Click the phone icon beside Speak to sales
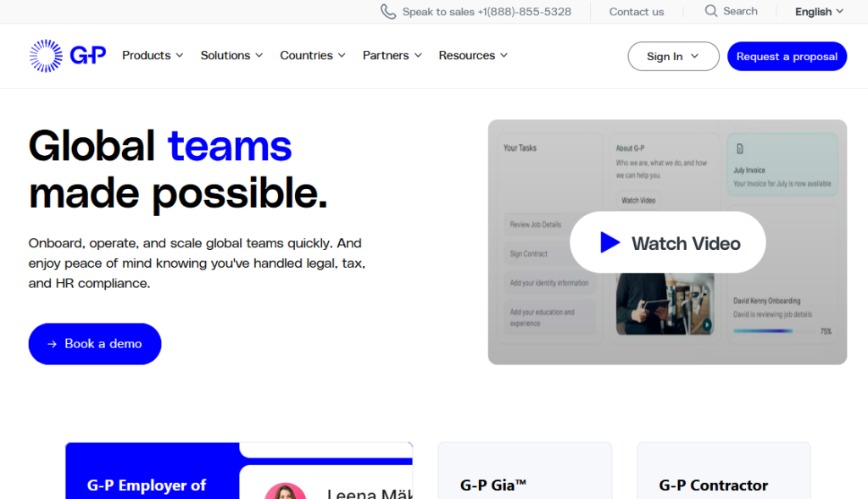868x499 pixels. (388, 12)
